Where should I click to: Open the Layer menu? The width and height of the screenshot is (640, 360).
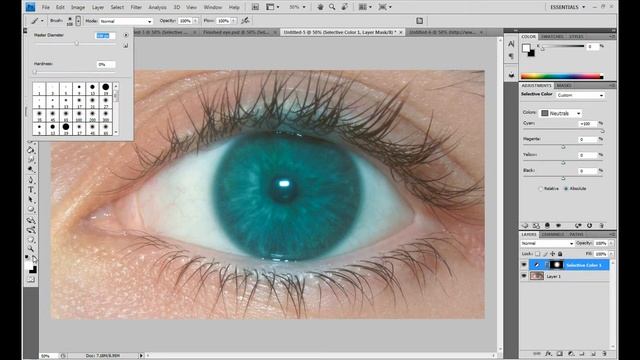click(x=98, y=7)
